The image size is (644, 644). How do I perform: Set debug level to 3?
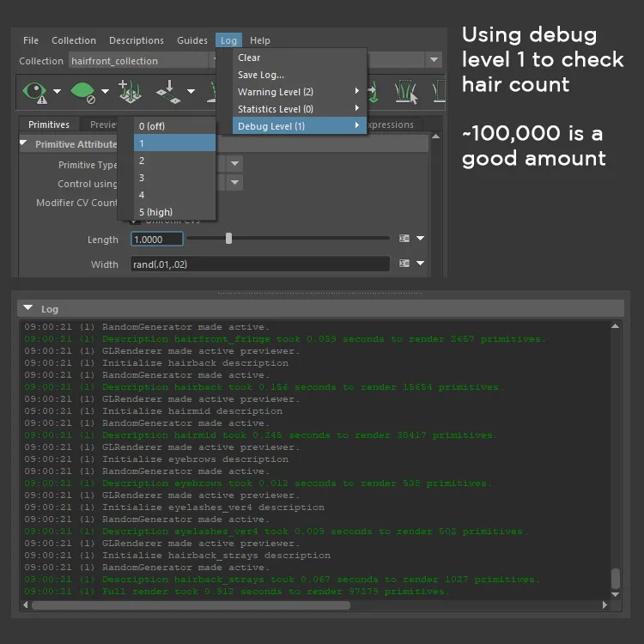[174, 178]
